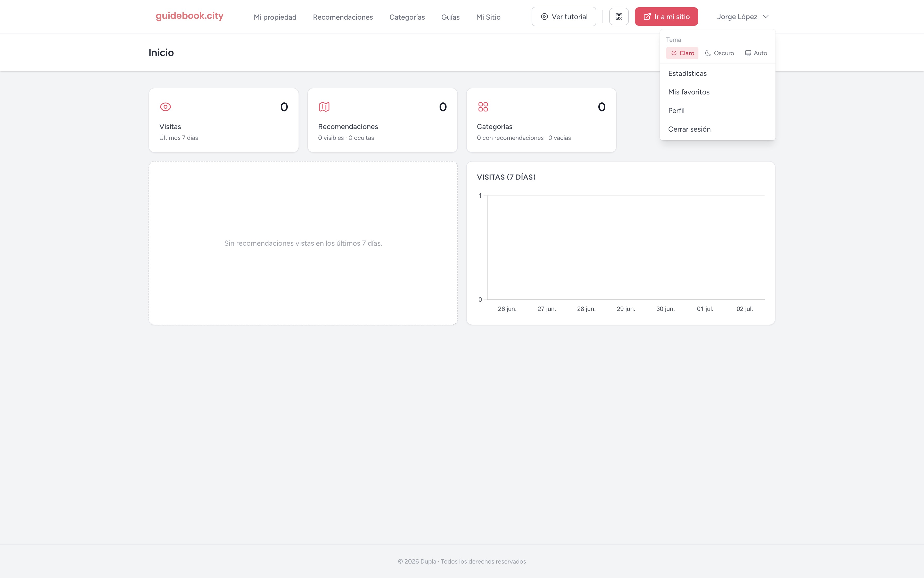
Task: Click the 30 jun. chart axis label
Action: 665,309
